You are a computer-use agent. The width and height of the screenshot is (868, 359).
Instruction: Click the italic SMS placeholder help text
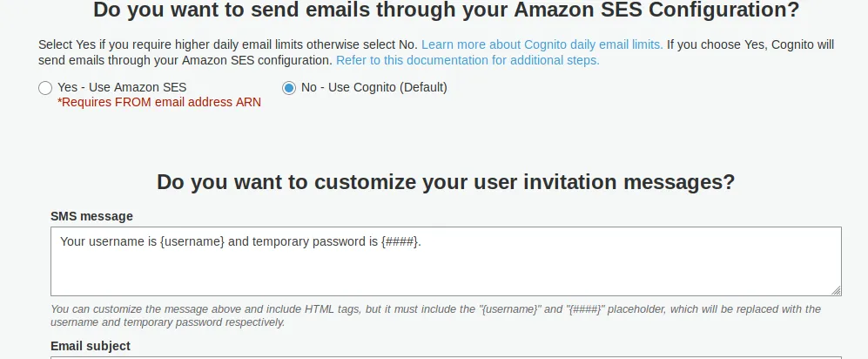coord(435,315)
